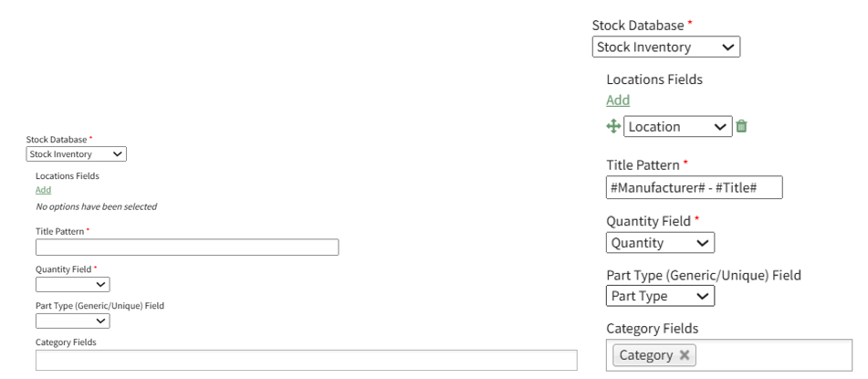868x379 pixels.
Task: Delete the Location row with the trash icon
Action: tap(742, 127)
